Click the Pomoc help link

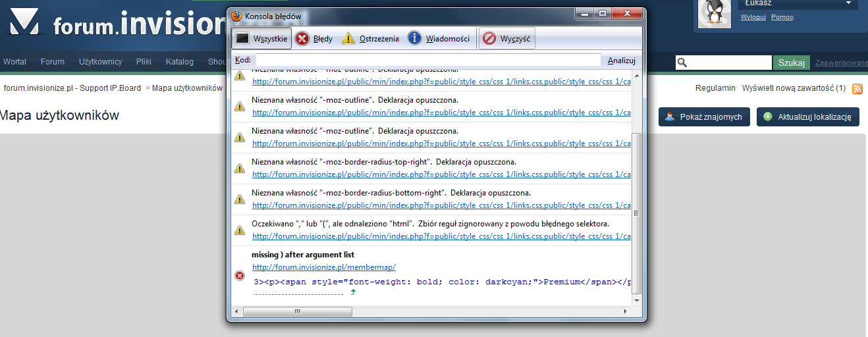(x=782, y=17)
